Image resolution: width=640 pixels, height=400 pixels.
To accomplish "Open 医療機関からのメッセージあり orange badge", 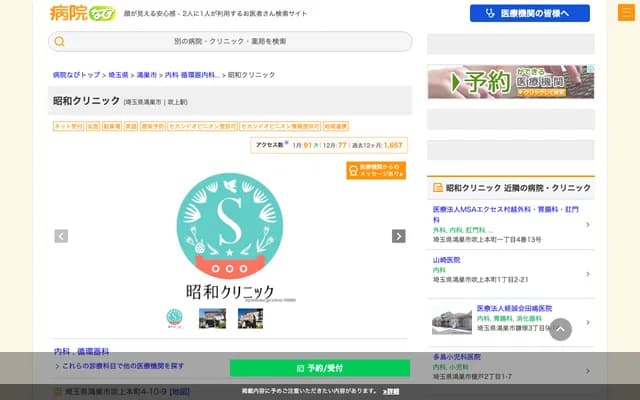I will coord(376,170).
